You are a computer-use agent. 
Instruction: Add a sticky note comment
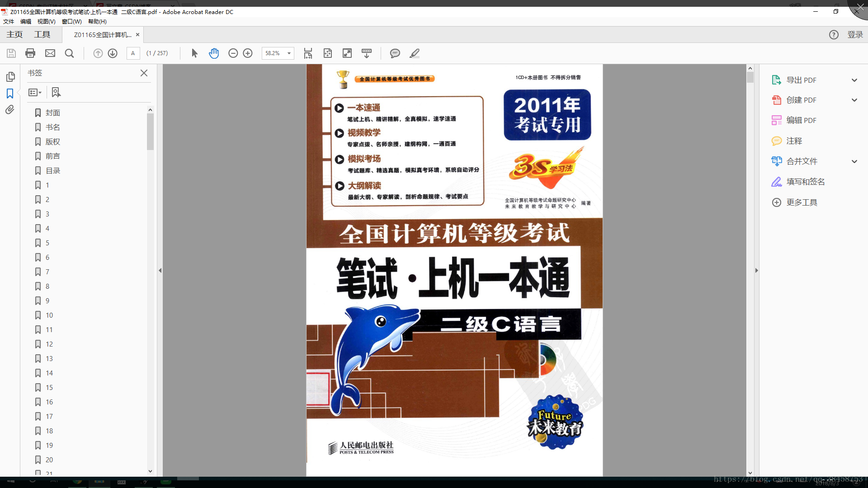click(395, 53)
